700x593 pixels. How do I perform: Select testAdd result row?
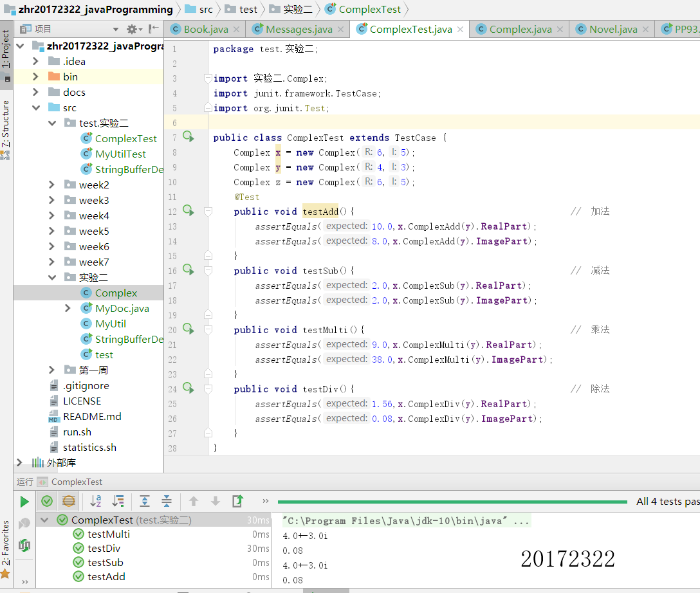click(152, 576)
